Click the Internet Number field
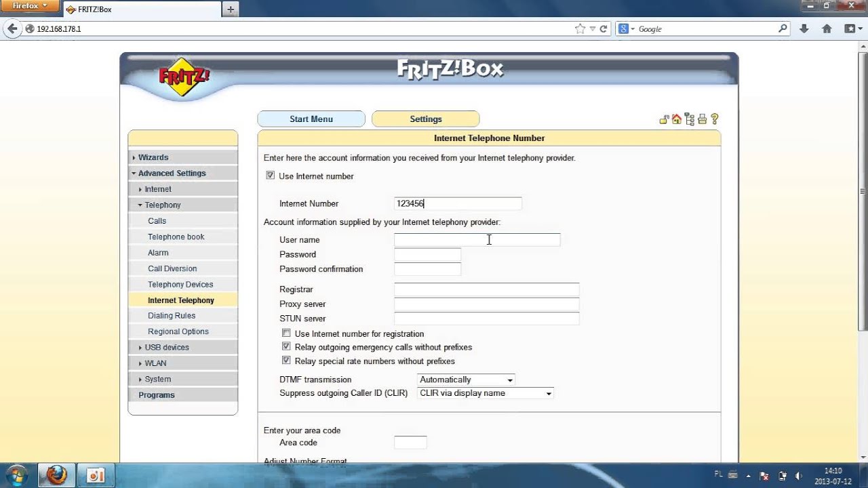Screen dimensions: 868x488 click(x=458, y=203)
